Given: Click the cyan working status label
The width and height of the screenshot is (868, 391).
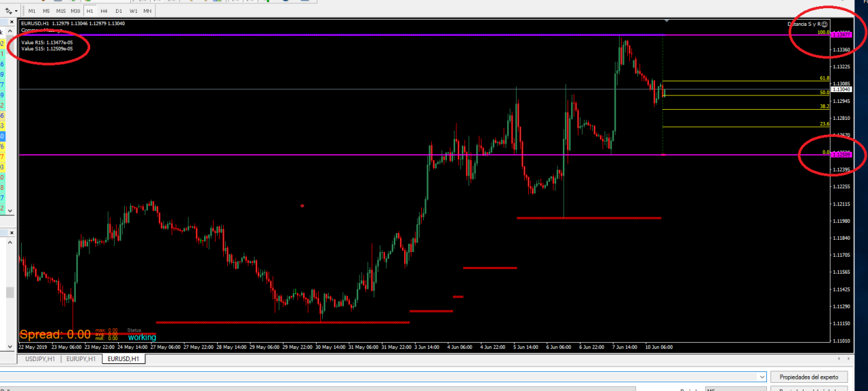Looking at the screenshot, I should (x=142, y=337).
